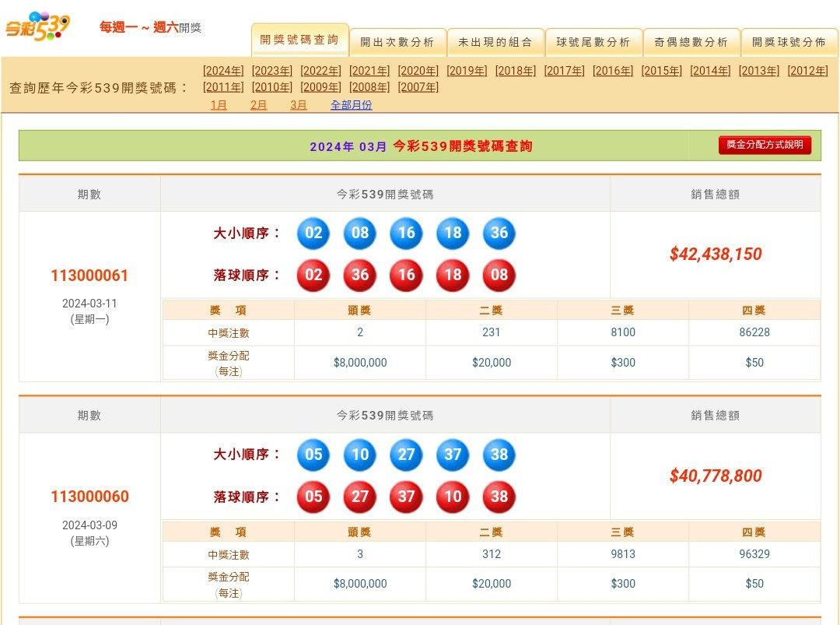
Task: Open the [2023年] results link
Action: [272, 71]
